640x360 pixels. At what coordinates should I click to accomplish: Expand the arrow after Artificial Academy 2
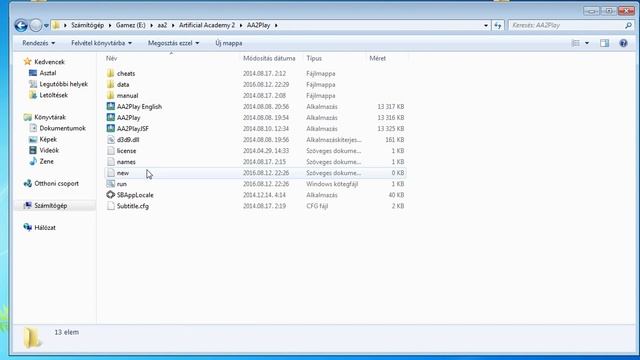[241, 25]
